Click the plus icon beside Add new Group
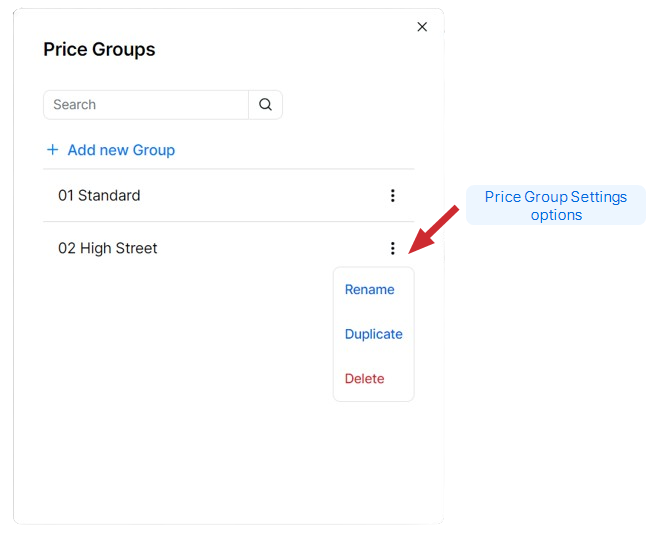This screenshot has width=658, height=540. tap(53, 150)
